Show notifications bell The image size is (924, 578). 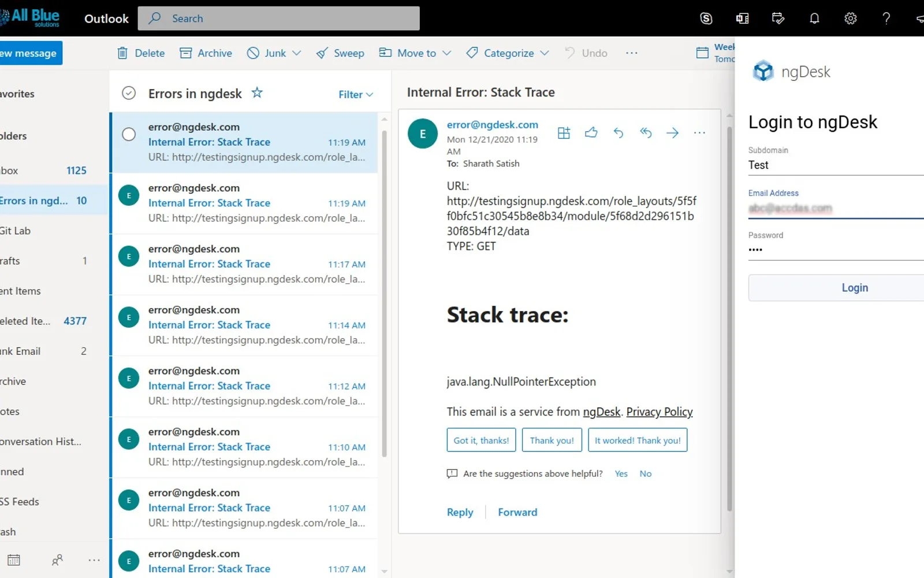[x=814, y=18]
